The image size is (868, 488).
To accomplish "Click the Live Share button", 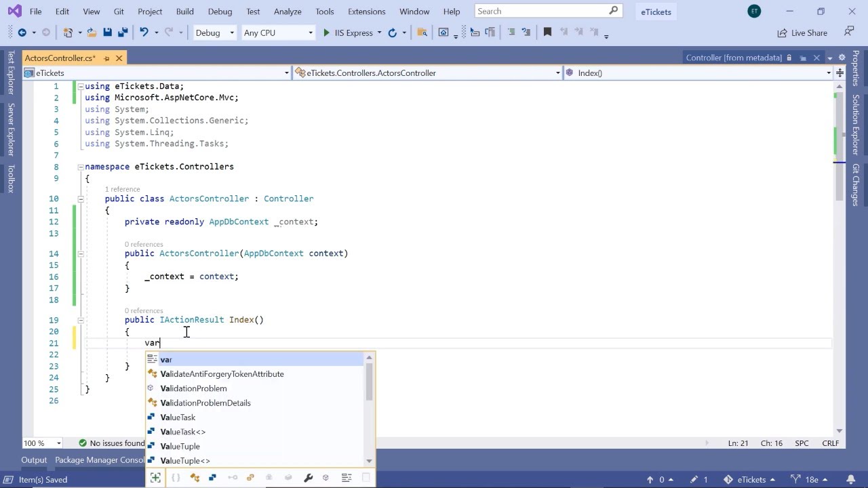I will [803, 33].
